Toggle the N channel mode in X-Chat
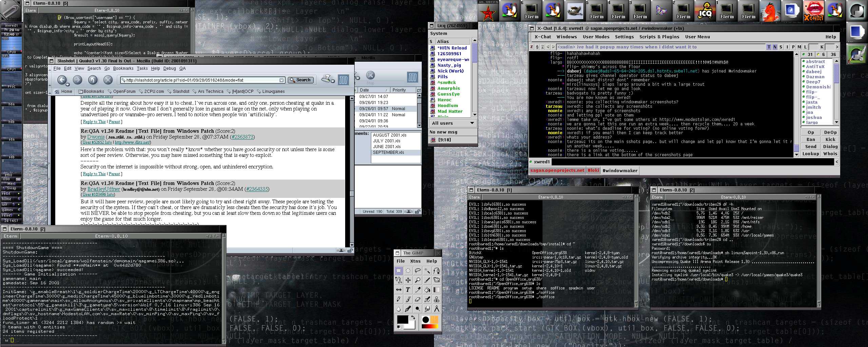The image size is (868, 347). pos(775,47)
